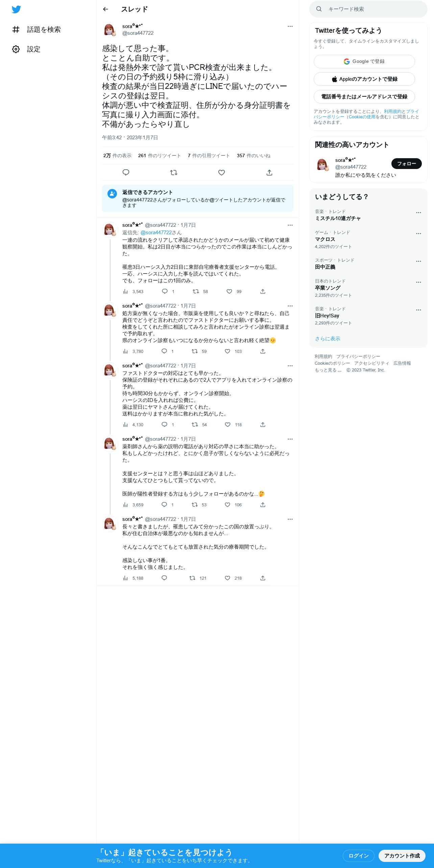Click the Twitter bird logo
Screen dimensions: 434x868
[16, 9]
